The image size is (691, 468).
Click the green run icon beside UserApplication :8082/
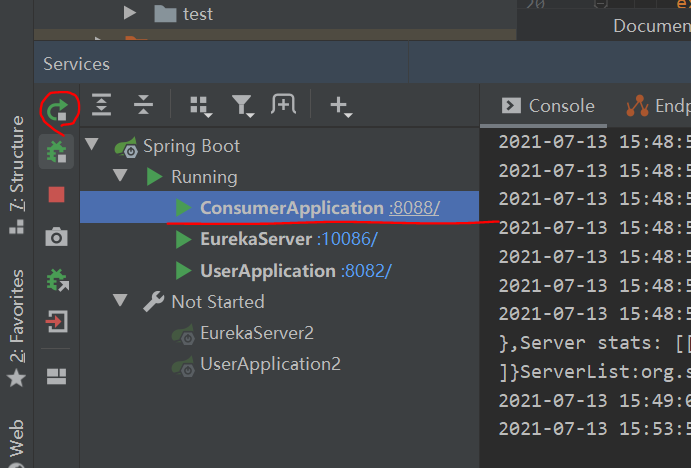pyautogui.click(x=183, y=271)
